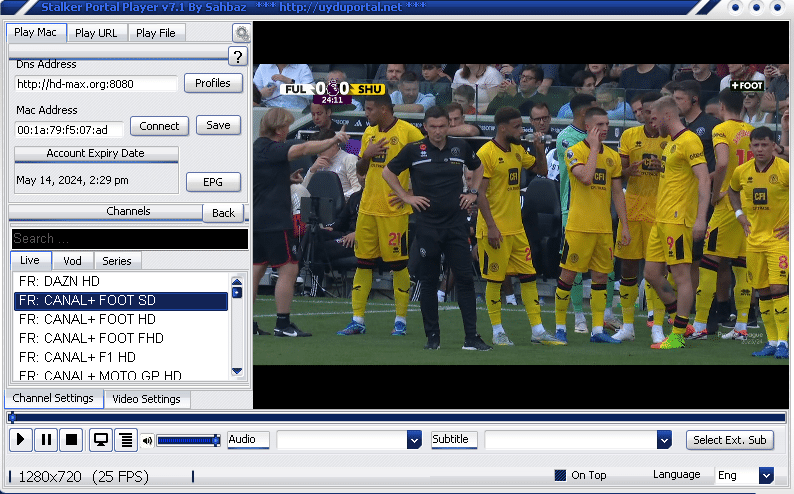The image size is (794, 494).
Task: Open the EPG button
Action: pyautogui.click(x=213, y=182)
